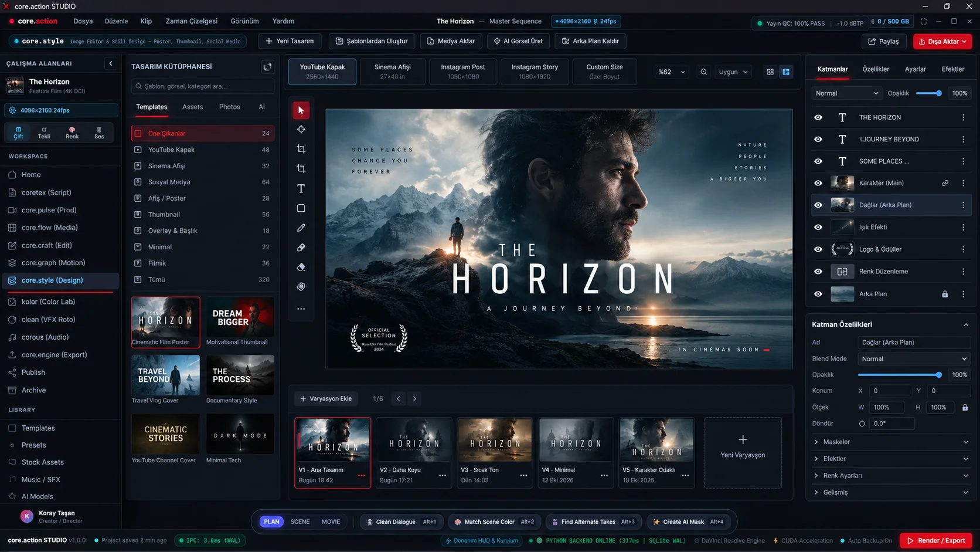Viewport: 980px width, 552px height.
Task: Pop out the Tasarım Kütüphanesi panel
Action: (268, 67)
